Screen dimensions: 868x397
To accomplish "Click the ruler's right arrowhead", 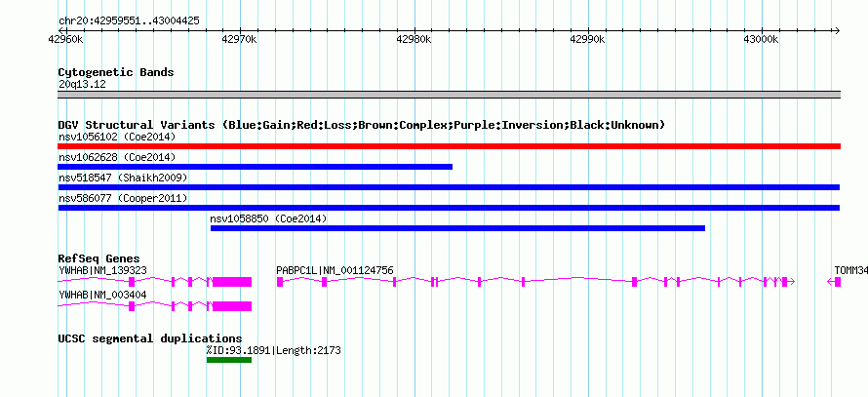I will pyautogui.click(x=837, y=30).
